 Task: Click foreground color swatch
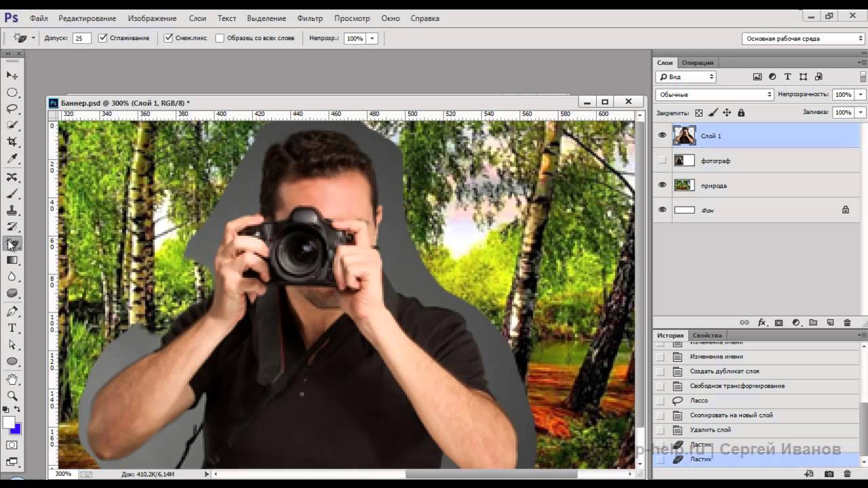(x=9, y=423)
